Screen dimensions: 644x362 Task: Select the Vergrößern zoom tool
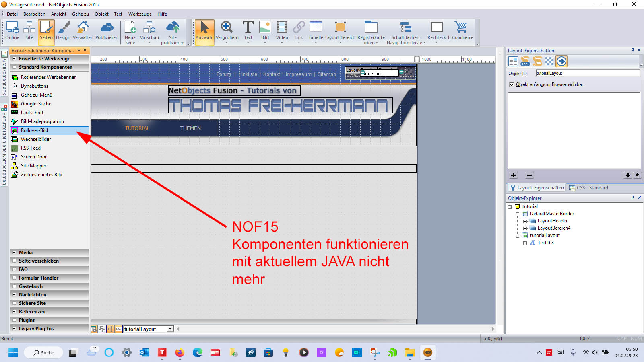(x=227, y=33)
